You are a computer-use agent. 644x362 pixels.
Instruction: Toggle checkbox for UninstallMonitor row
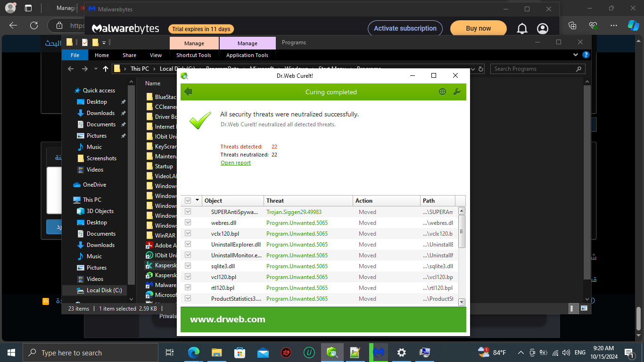click(x=188, y=255)
